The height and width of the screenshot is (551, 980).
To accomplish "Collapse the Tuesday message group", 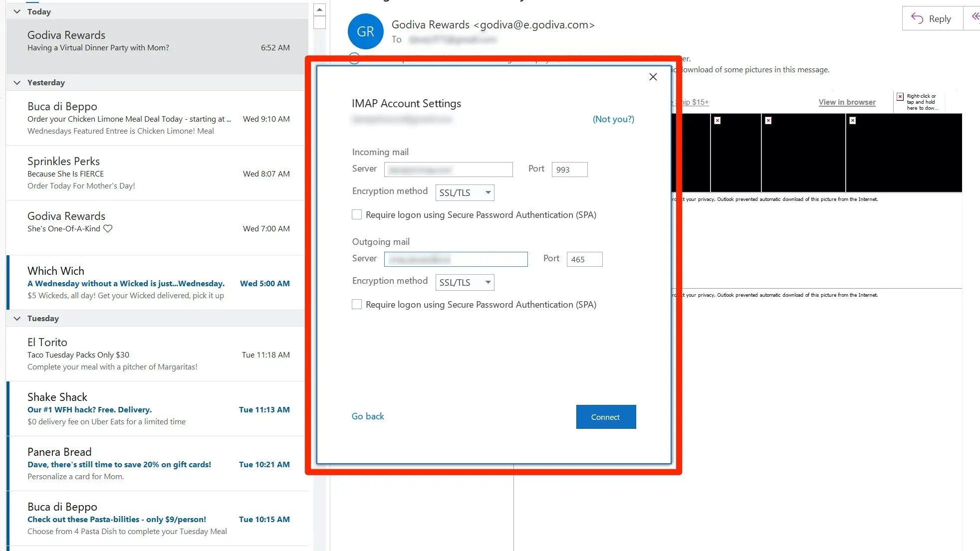I will pos(17,318).
